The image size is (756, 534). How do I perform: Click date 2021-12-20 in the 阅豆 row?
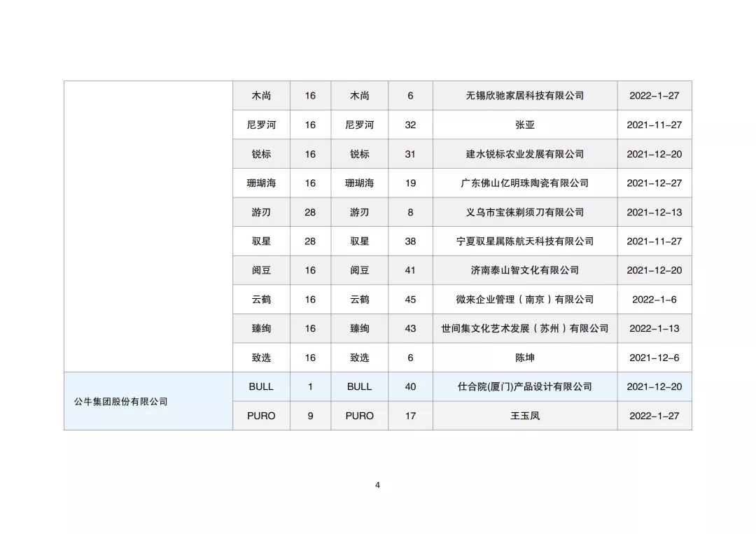coord(654,270)
